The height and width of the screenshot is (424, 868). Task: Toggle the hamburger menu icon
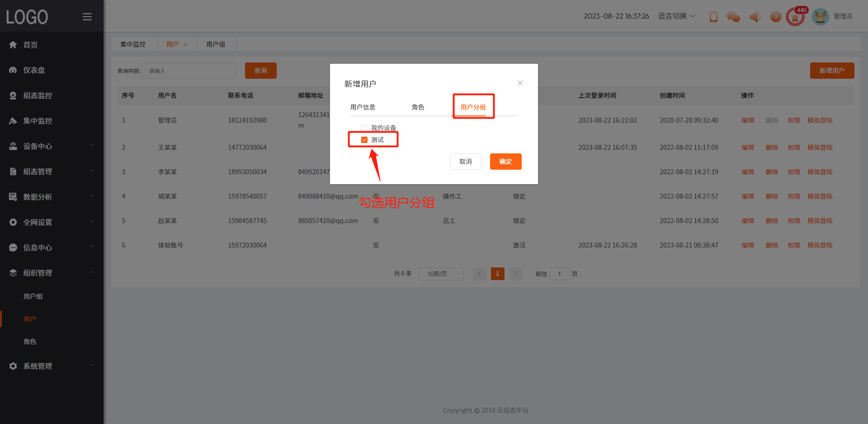click(87, 17)
